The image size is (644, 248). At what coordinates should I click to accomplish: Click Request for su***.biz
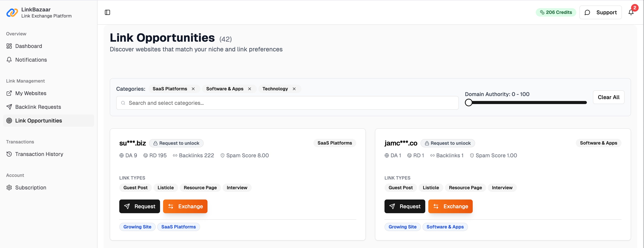click(139, 206)
